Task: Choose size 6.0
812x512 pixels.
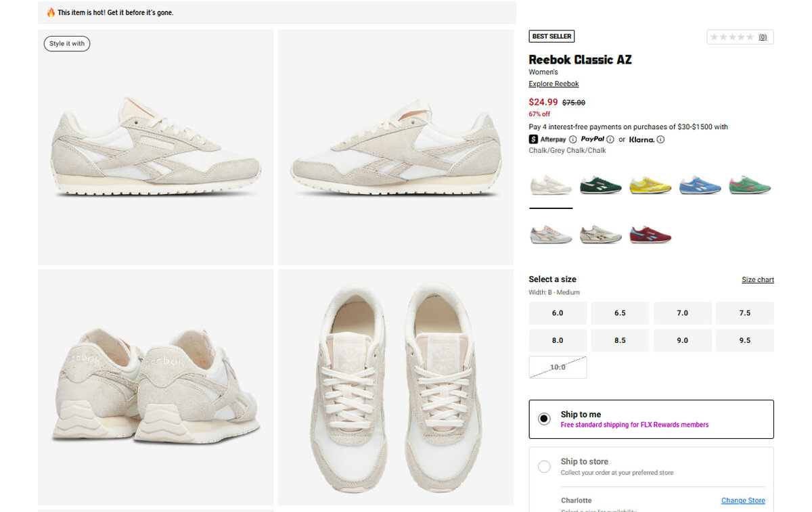Action: click(558, 313)
